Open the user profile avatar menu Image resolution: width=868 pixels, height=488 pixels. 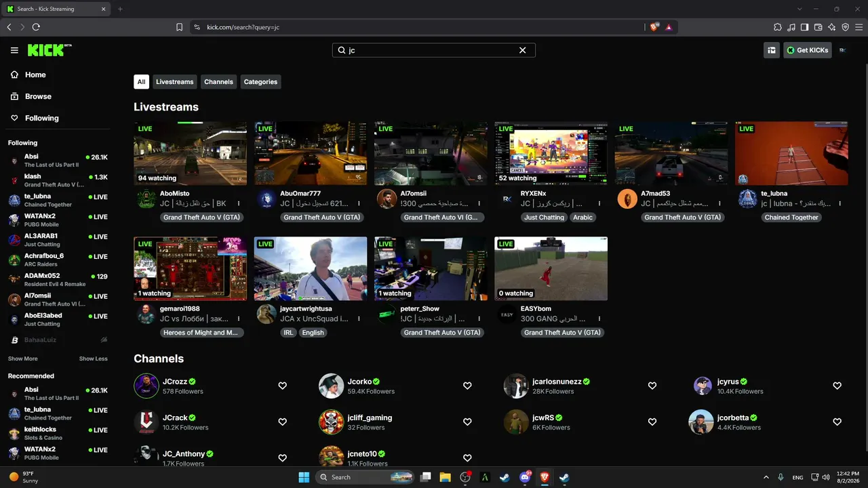coord(842,50)
